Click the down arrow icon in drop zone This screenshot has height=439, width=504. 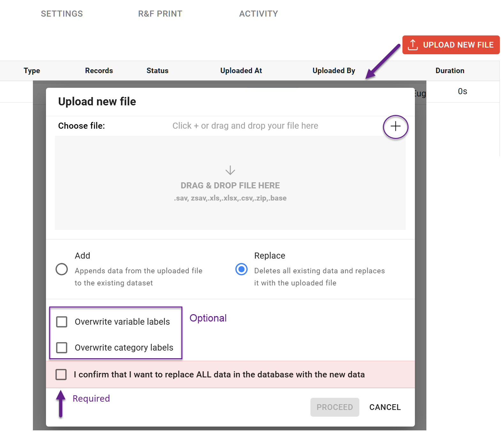tap(230, 170)
